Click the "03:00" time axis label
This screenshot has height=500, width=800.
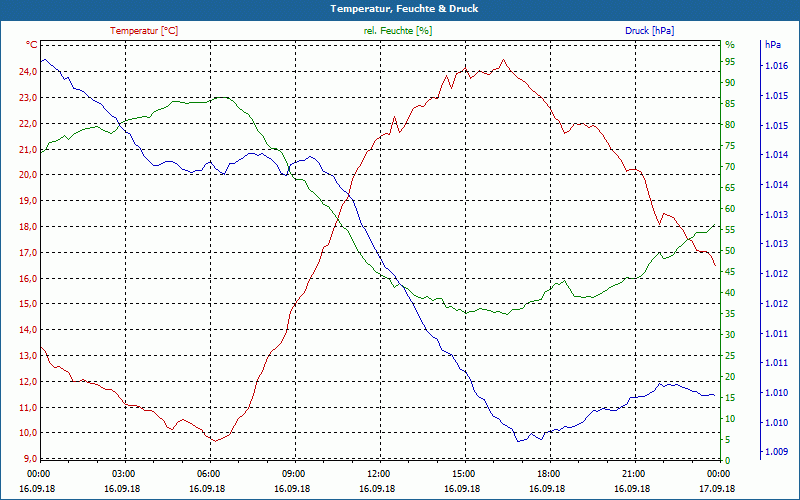tap(122, 474)
